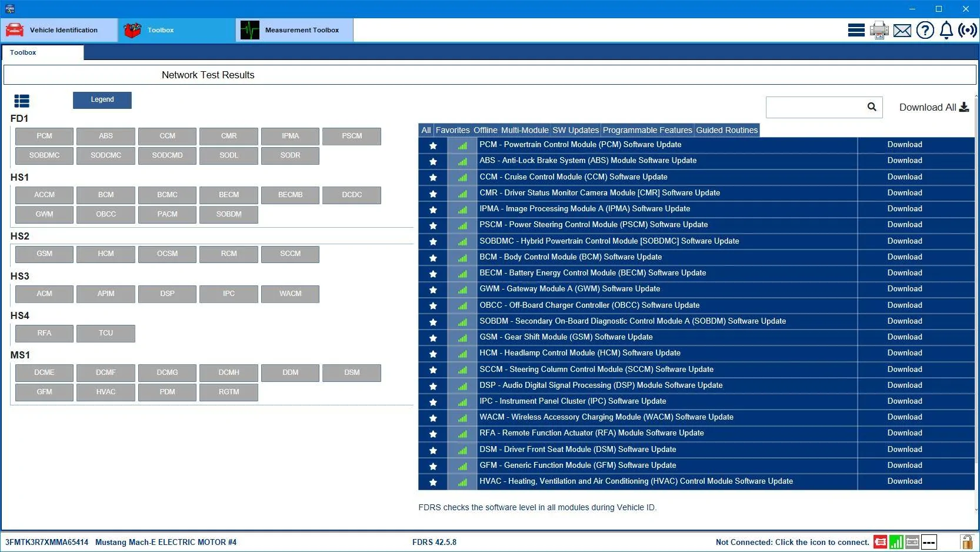Image resolution: width=980 pixels, height=552 pixels.
Task: Open the Vehicle Identification tab
Action: pyautogui.click(x=59, y=30)
